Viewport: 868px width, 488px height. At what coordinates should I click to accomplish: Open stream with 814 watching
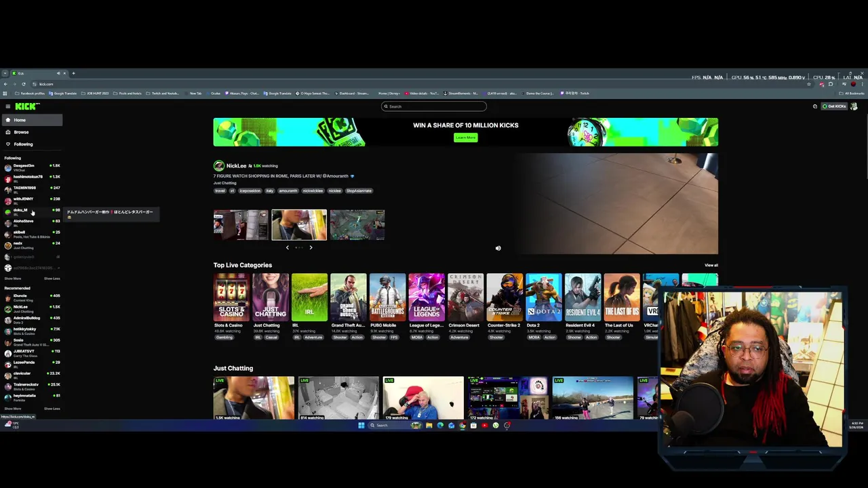(338, 398)
